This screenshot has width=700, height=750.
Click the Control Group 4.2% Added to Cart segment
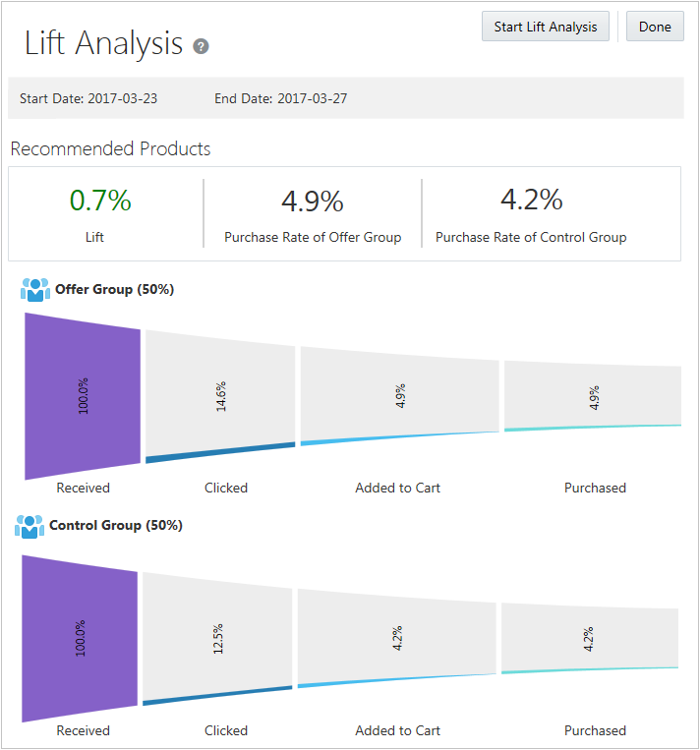pos(396,638)
